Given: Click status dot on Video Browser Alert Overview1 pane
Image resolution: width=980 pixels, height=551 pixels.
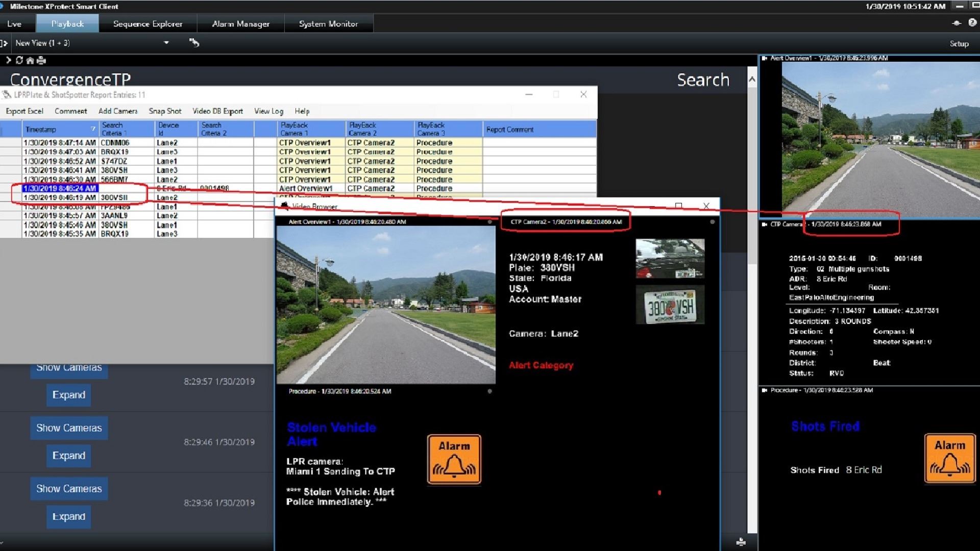Looking at the screenshot, I should [490, 222].
